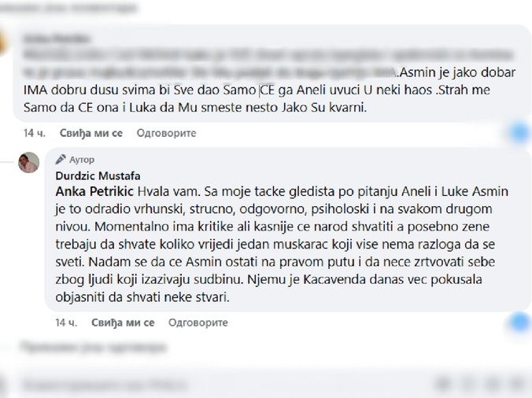Click the reaction icon on Mustafa's reply
This screenshot has width=532, height=398.
point(518,321)
